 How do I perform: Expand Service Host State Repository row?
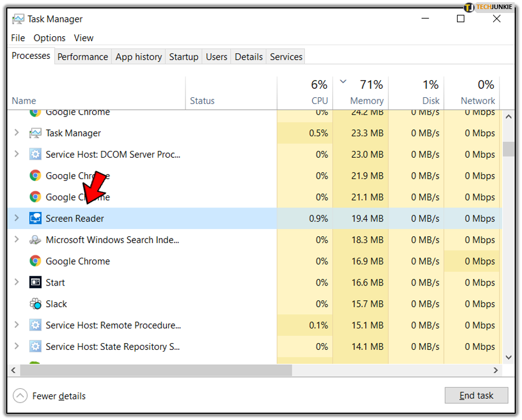tap(16, 346)
